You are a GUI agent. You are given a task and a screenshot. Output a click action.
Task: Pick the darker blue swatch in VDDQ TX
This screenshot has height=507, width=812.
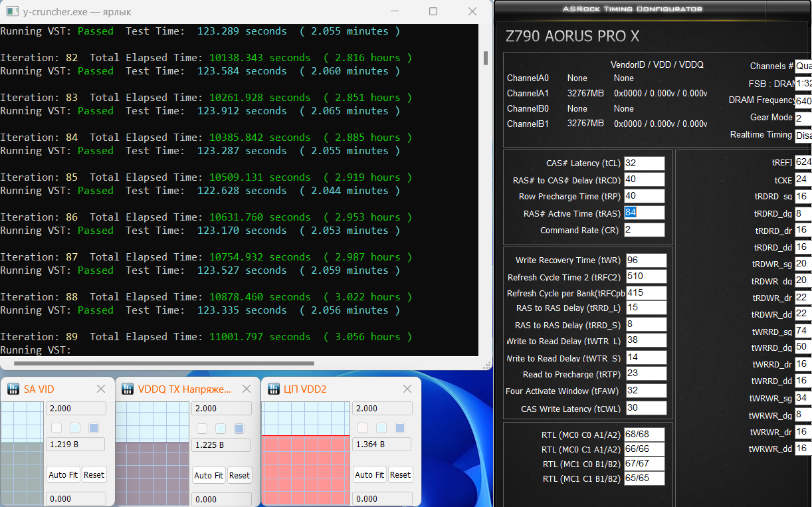point(239,429)
